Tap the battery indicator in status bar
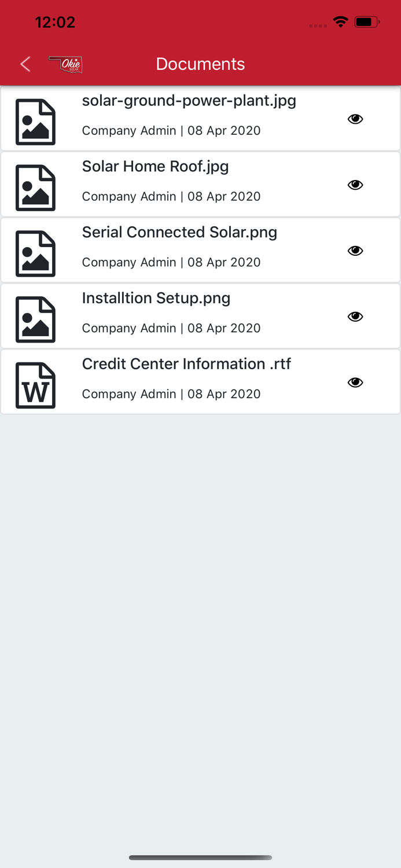 click(367, 23)
